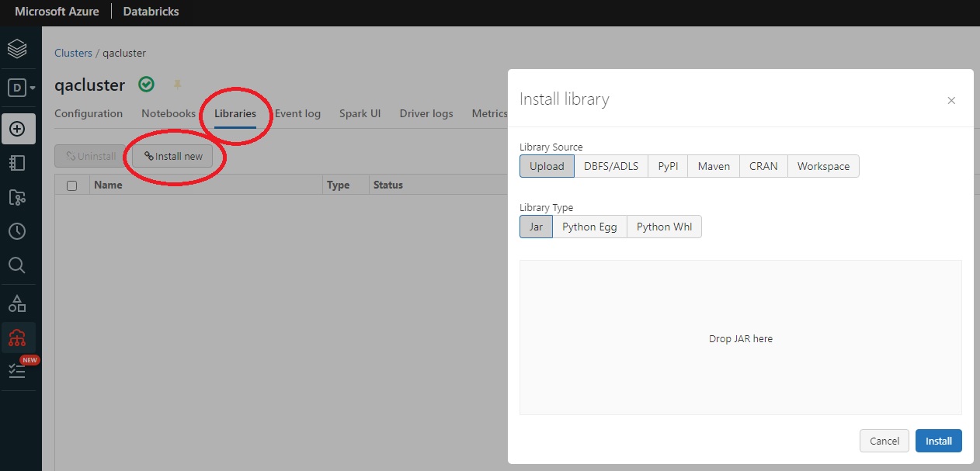Image resolution: width=980 pixels, height=471 pixels.
Task: Open the Create plus icon in sidebar
Action: click(x=18, y=128)
